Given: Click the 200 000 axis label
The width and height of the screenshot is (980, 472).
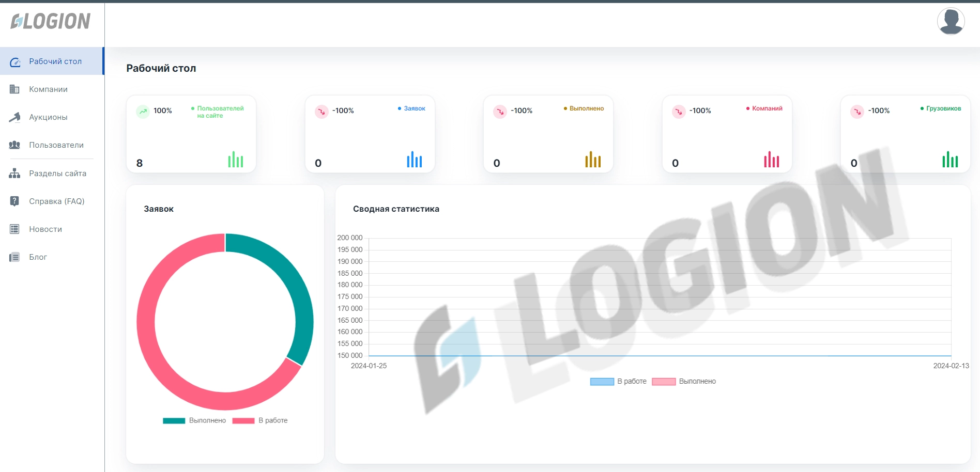Looking at the screenshot, I should pyautogui.click(x=350, y=238).
